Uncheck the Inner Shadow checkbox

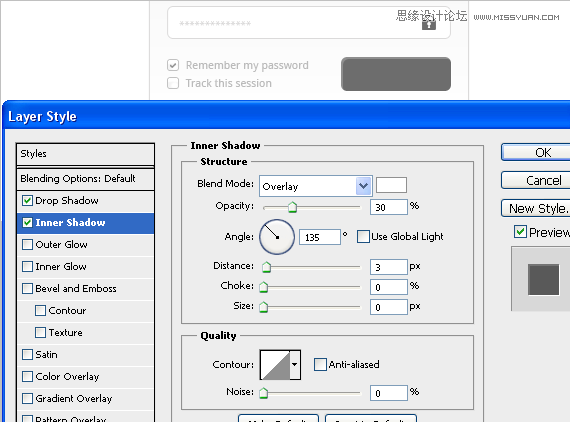pyautogui.click(x=27, y=222)
